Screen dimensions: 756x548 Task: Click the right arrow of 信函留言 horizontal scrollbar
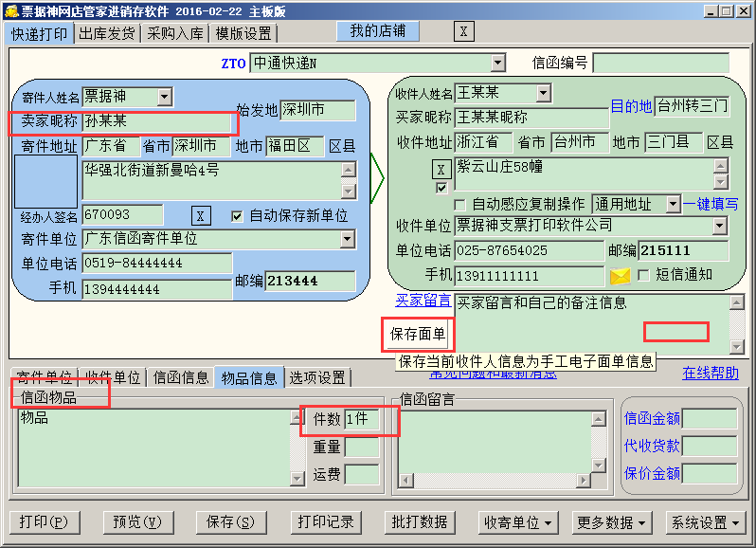584,480
